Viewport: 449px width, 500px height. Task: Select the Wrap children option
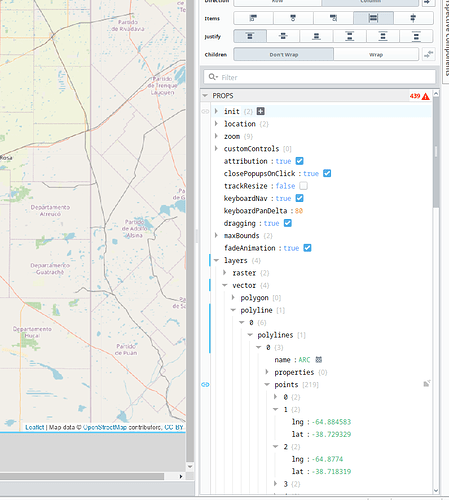[x=376, y=54]
